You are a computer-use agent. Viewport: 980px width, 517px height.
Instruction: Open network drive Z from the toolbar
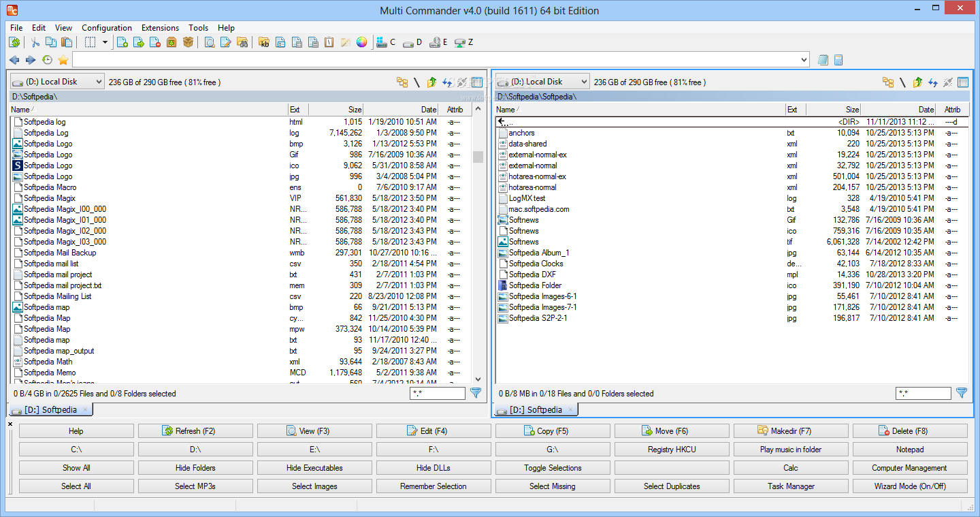pos(463,42)
